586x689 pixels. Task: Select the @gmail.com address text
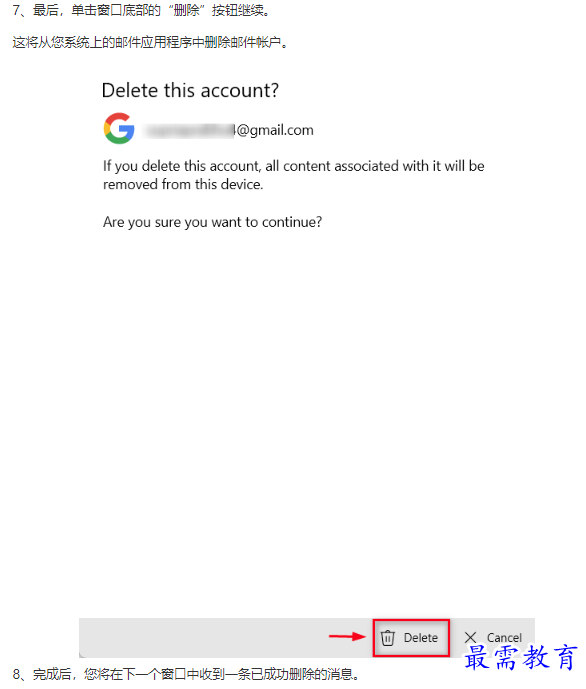point(275,130)
